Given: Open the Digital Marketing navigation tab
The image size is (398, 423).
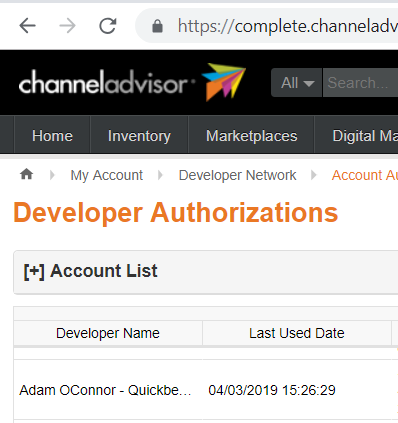Looking at the screenshot, I should pyautogui.click(x=357, y=135).
